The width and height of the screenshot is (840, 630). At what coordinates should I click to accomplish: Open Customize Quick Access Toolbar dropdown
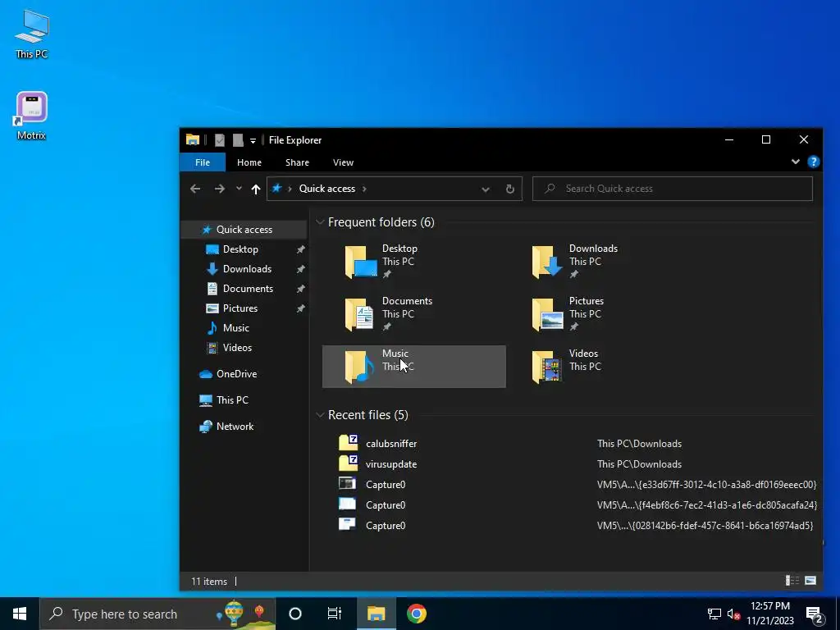(253, 141)
